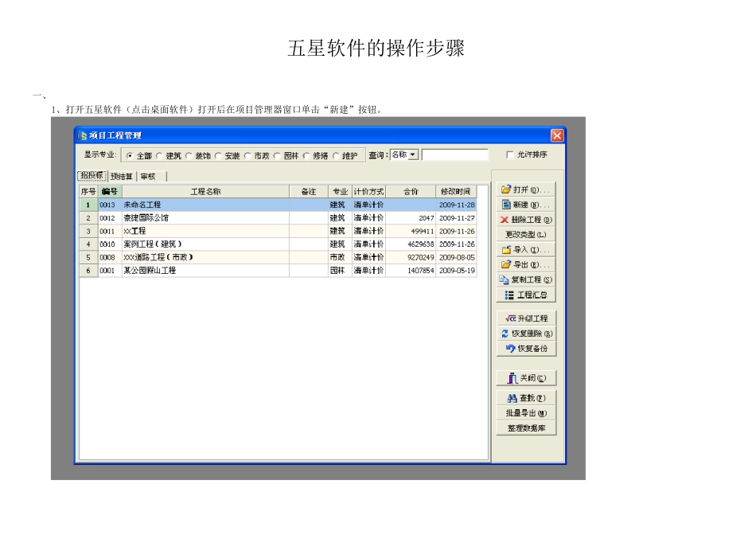This screenshot has width=756, height=535.
Task: Select the 市政 radio button
Action: (247, 155)
